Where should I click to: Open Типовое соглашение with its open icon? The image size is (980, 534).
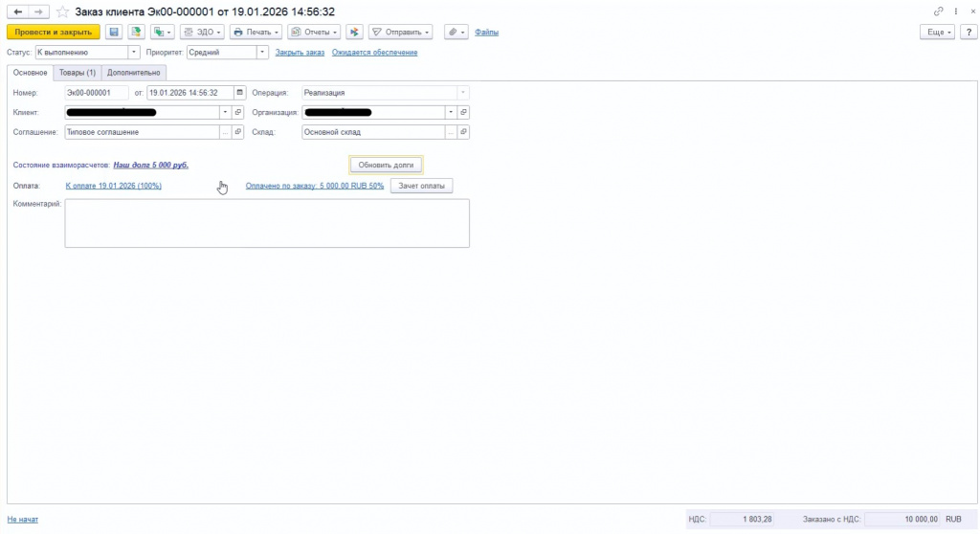coord(238,132)
